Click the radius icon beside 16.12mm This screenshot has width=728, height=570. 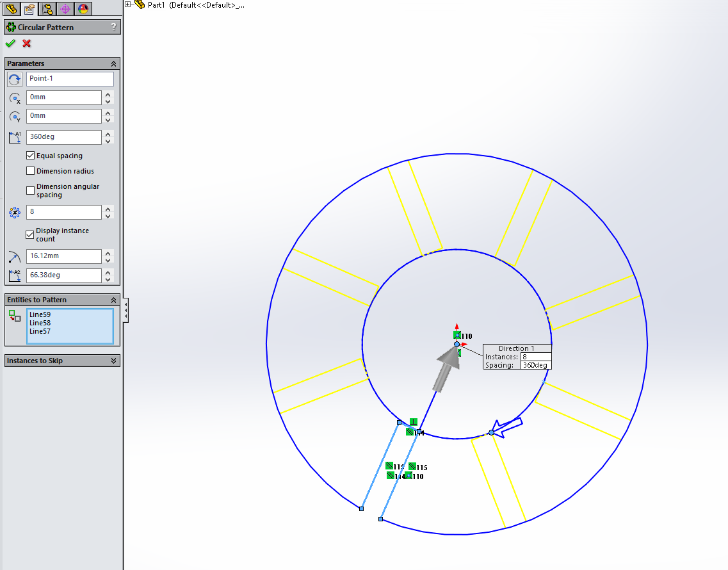[14, 256]
